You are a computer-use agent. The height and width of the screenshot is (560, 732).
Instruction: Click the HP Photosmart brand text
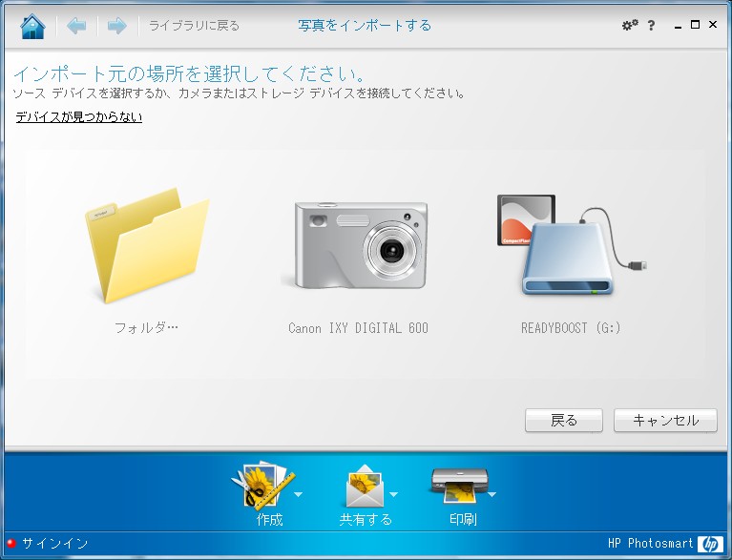pyautogui.click(x=650, y=543)
